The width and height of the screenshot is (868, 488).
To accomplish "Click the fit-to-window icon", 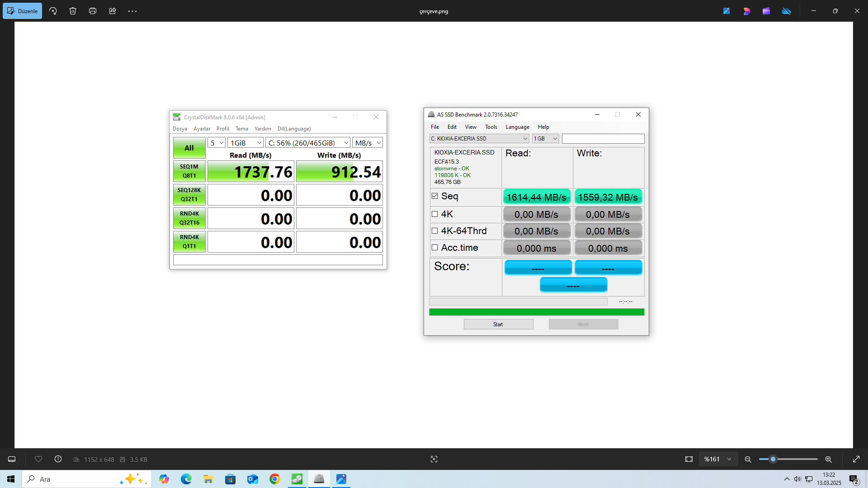I will (689, 459).
